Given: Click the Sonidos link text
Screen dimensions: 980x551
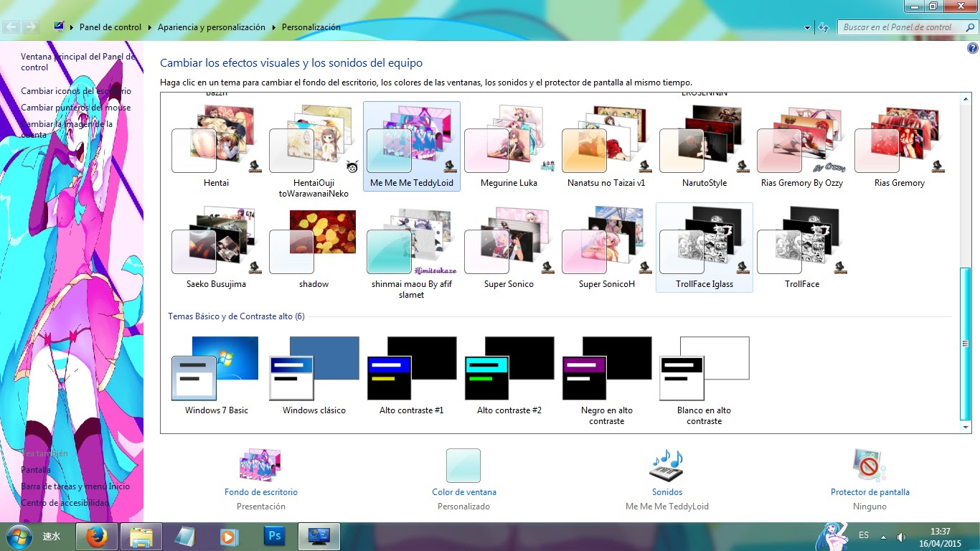Looking at the screenshot, I should coord(667,492).
